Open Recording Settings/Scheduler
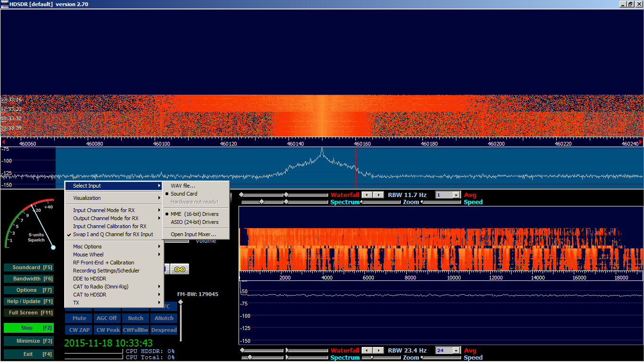This screenshot has width=644, height=362. point(114,271)
